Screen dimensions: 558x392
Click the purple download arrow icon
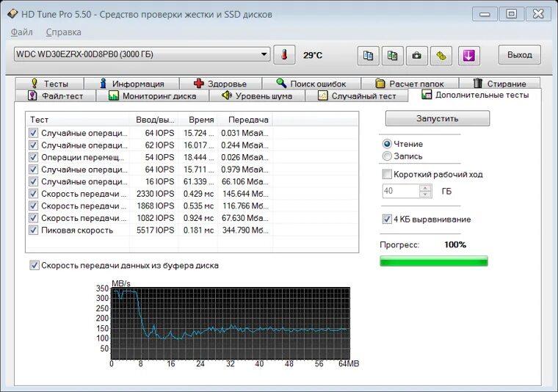(x=468, y=56)
